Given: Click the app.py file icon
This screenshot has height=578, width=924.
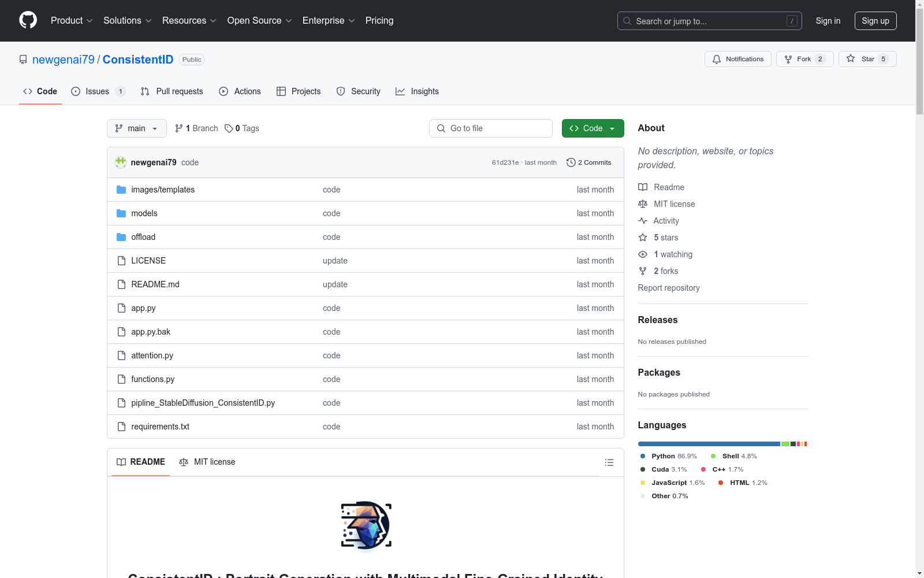Looking at the screenshot, I should pos(121,308).
